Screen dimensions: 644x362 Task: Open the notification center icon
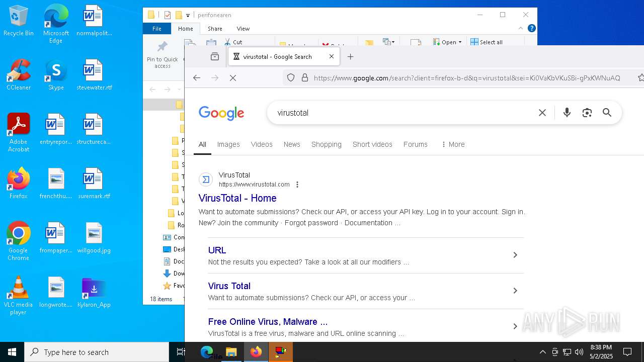[627, 352]
